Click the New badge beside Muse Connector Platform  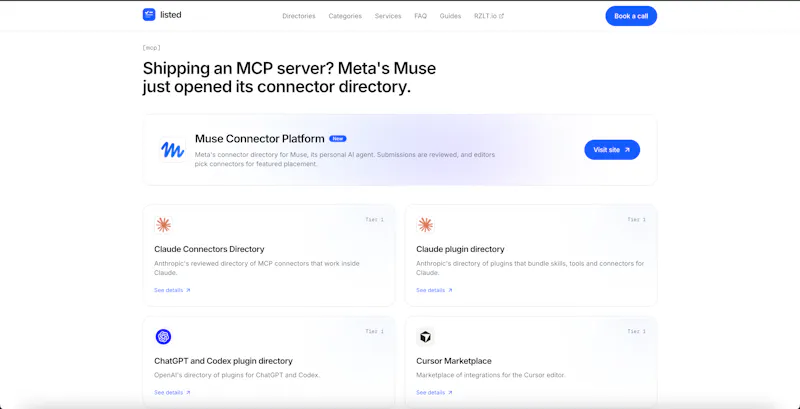click(x=338, y=139)
